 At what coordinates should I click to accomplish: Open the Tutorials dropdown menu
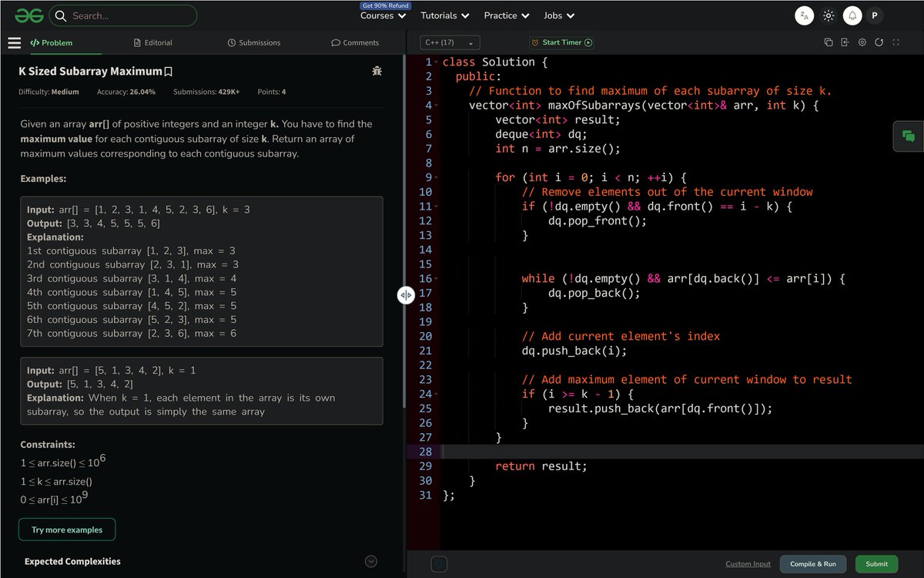444,15
